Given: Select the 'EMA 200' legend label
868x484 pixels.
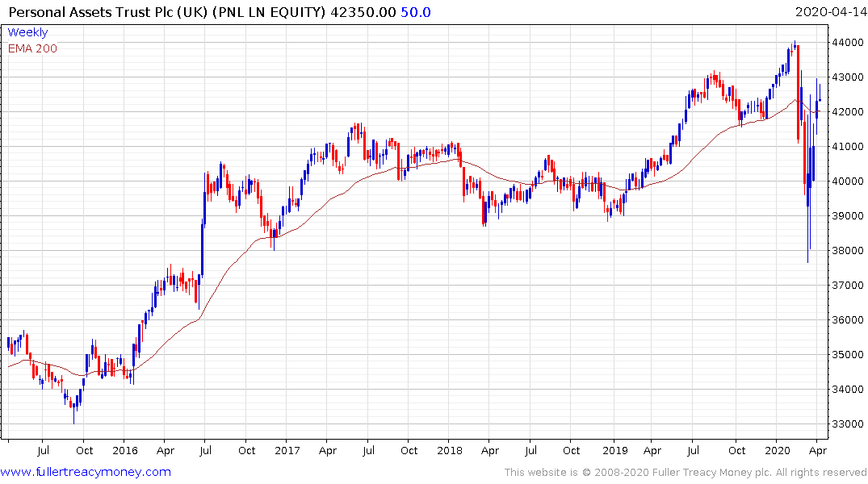Looking at the screenshot, I should click(x=32, y=48).
